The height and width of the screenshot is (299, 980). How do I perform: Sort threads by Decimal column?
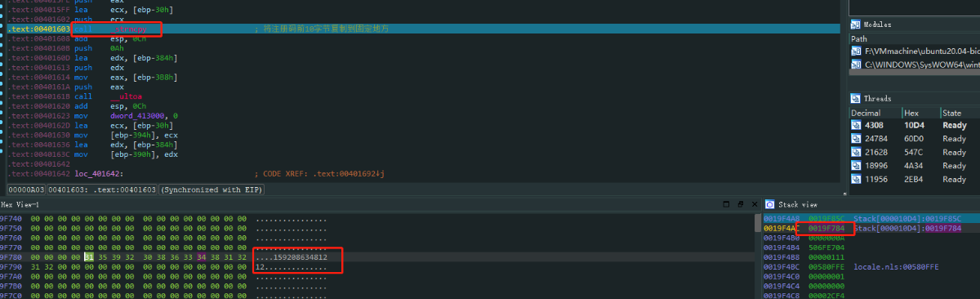[875, 113]
